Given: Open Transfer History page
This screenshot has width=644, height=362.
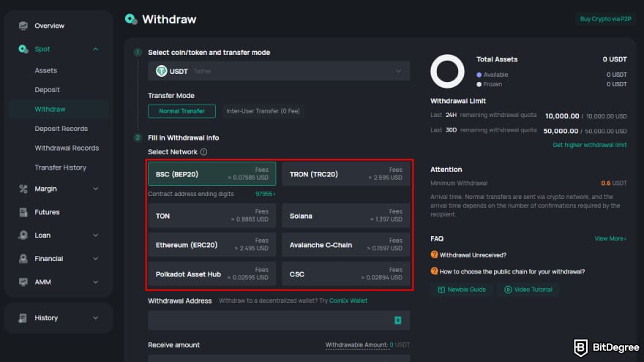Looking at the screenshot, I should 60,167.
